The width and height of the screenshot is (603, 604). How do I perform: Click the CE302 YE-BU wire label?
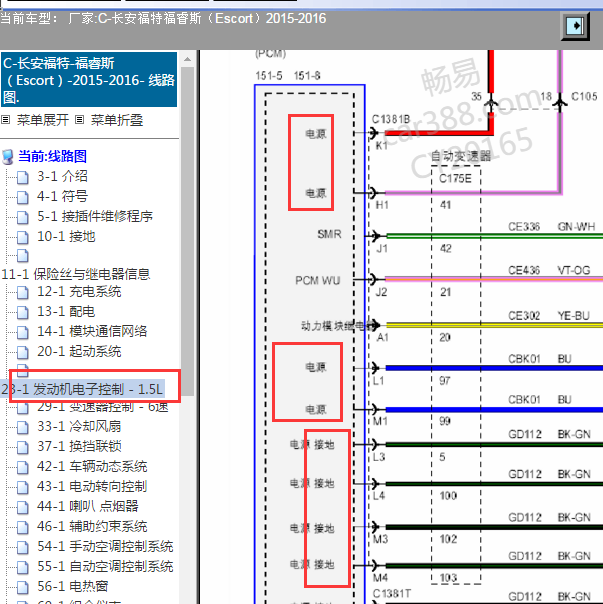(549, 316)
